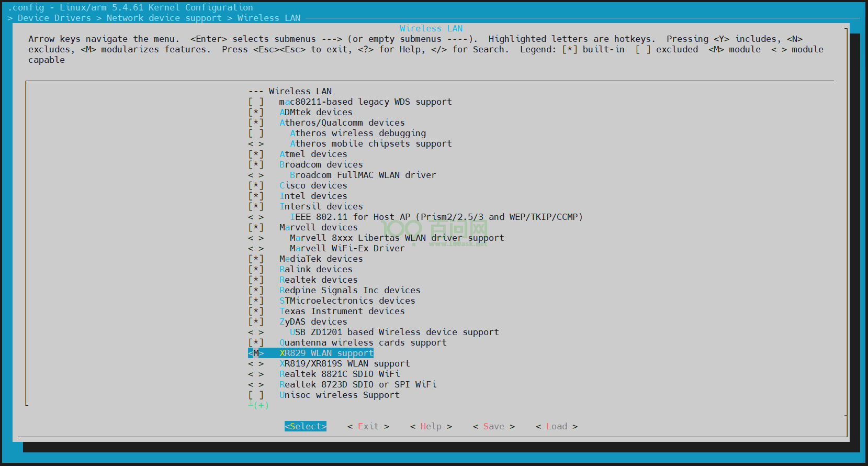
Task: Select the XR819/XR819S WLAN support entry
Action: (344, 363)
